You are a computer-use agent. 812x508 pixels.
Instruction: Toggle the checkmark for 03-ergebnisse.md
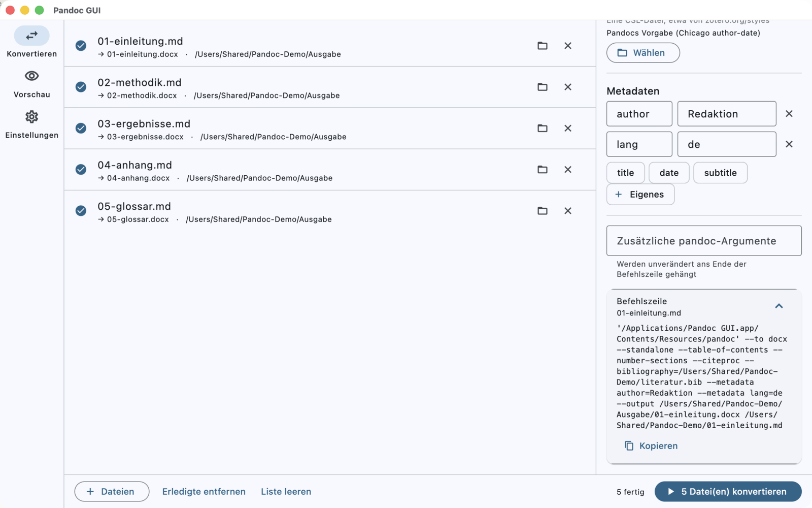click(81, 128)
